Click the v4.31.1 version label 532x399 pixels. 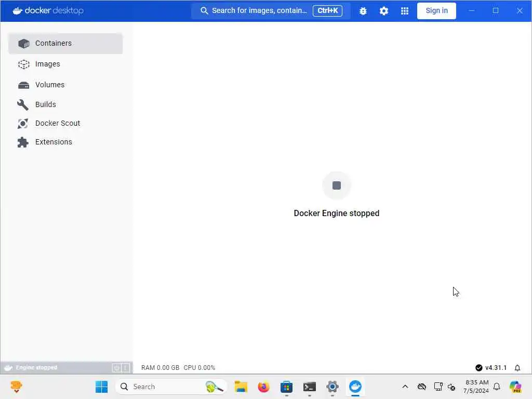click(x=496, y=368)
